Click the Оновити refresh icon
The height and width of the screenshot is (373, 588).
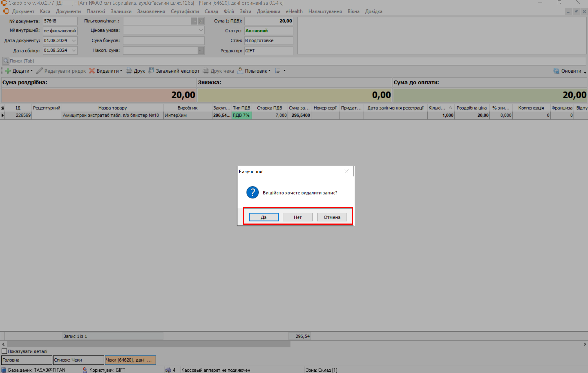point(556,71)
